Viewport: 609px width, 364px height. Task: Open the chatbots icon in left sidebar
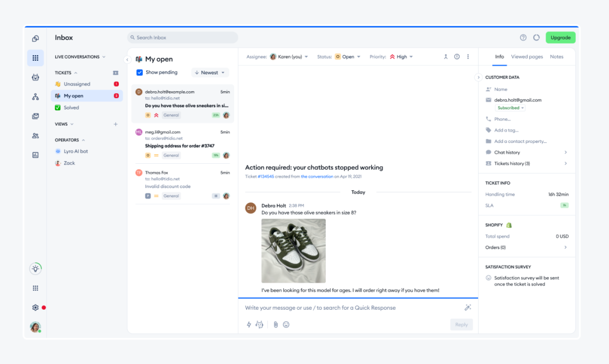click(x=35, y=78)
